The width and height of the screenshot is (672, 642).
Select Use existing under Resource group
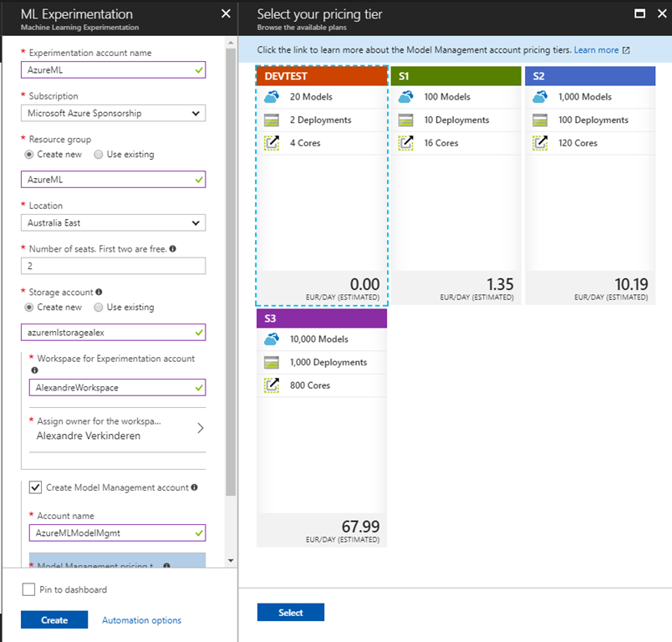[98, 155]
